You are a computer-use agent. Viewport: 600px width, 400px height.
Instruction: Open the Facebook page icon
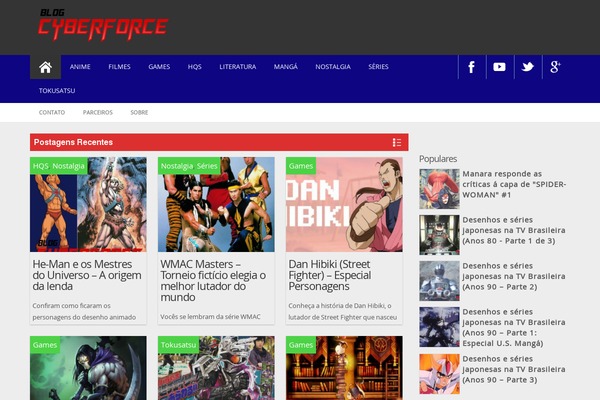pyautogui.click(x=472, y=67)
